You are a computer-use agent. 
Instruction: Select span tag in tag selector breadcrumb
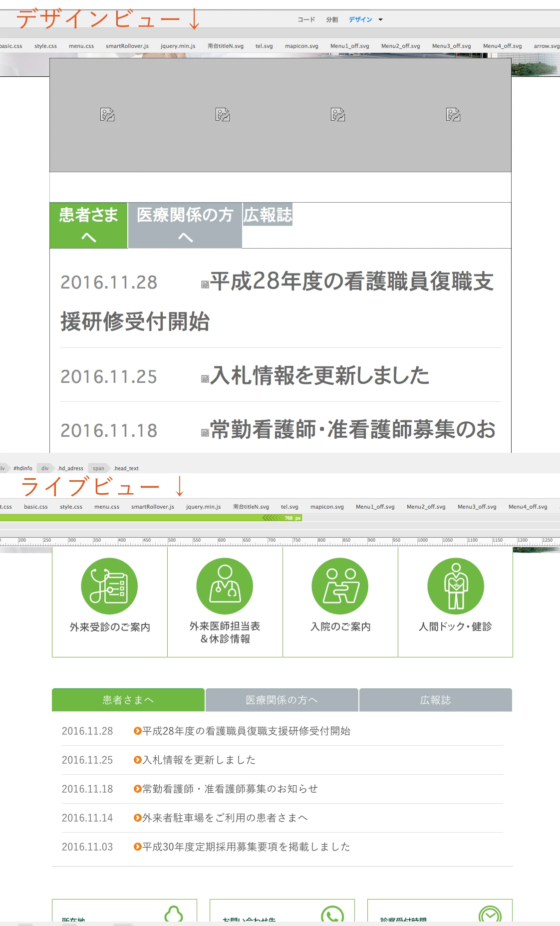[x=98, y=468]
